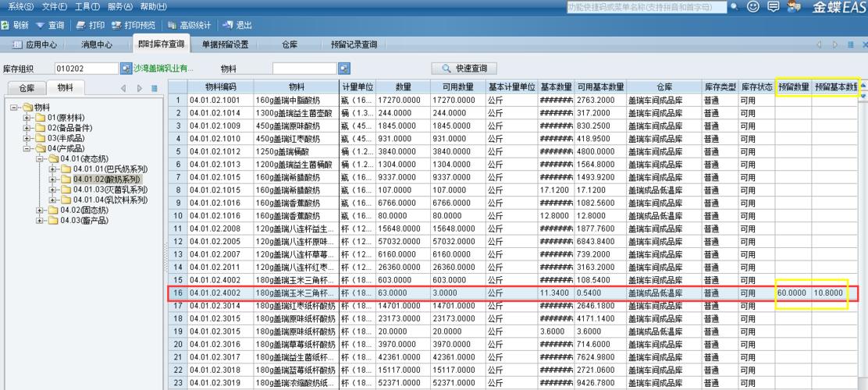Open the 库存组织 lookup icon next to 010202
868x390 pixels.
(126, 69)
